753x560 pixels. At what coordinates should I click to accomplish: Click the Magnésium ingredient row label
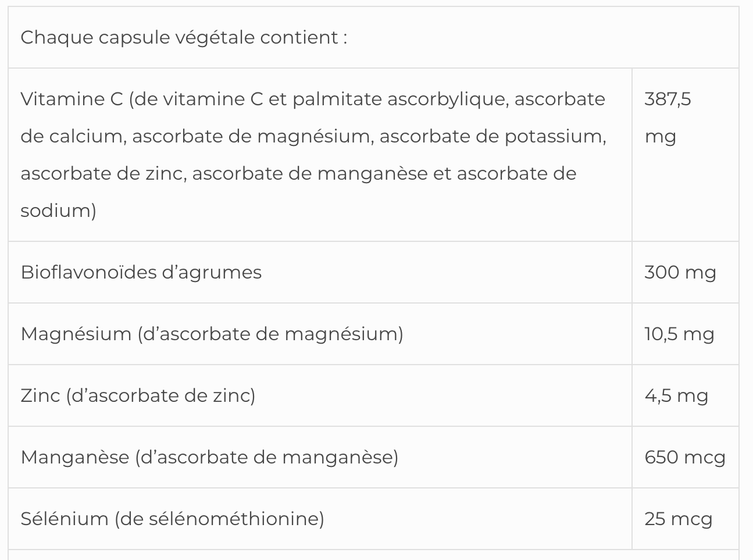[212, 334]
